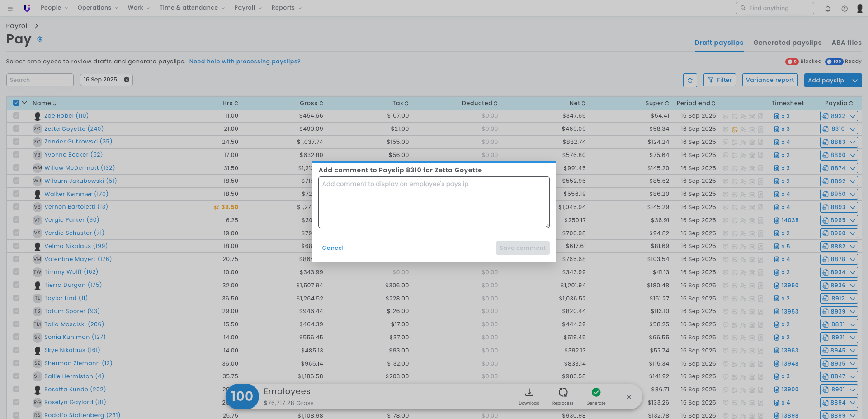
Task: Open the hamburger menu icon
Action: click(x=10, y=9)
